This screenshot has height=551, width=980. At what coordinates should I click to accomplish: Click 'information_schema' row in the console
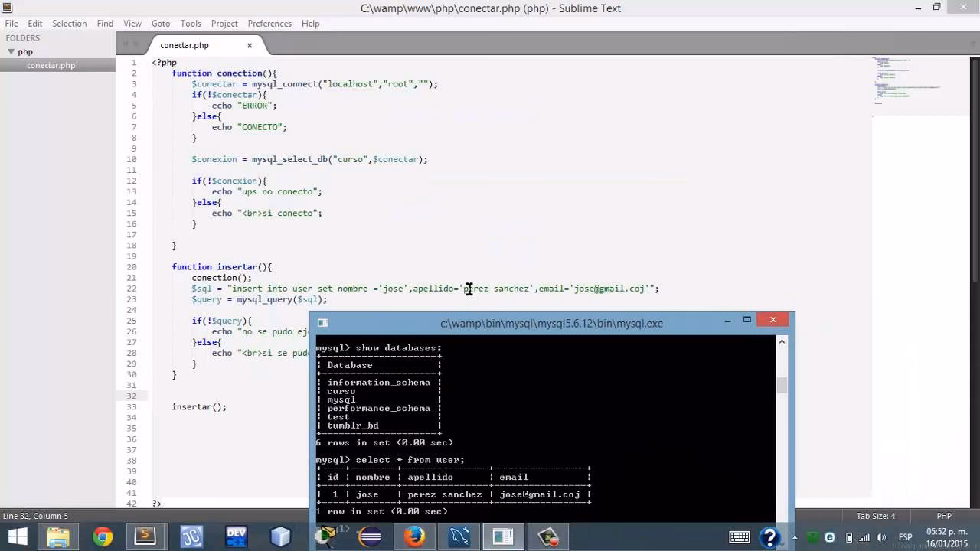(x=379, y=383)
